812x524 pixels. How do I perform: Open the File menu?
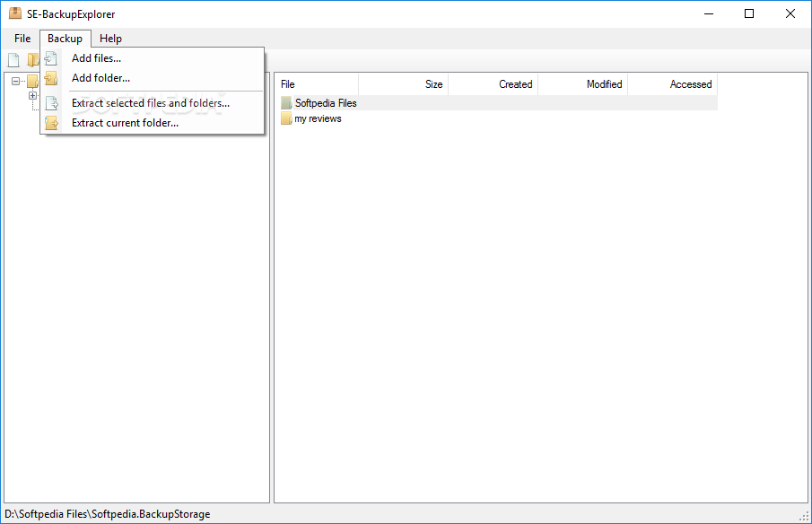22,39
